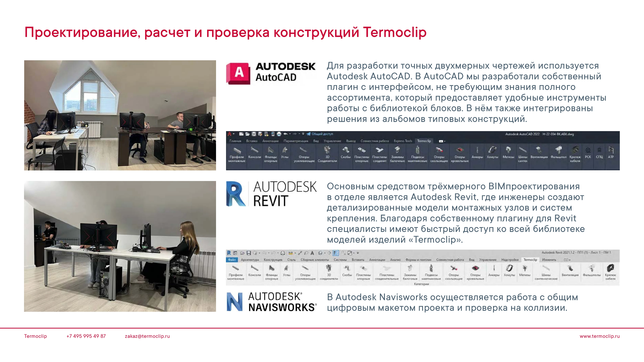
Task: Expand AutoCAD application menu arrow near logo
Action: click(x=234, y=134)
